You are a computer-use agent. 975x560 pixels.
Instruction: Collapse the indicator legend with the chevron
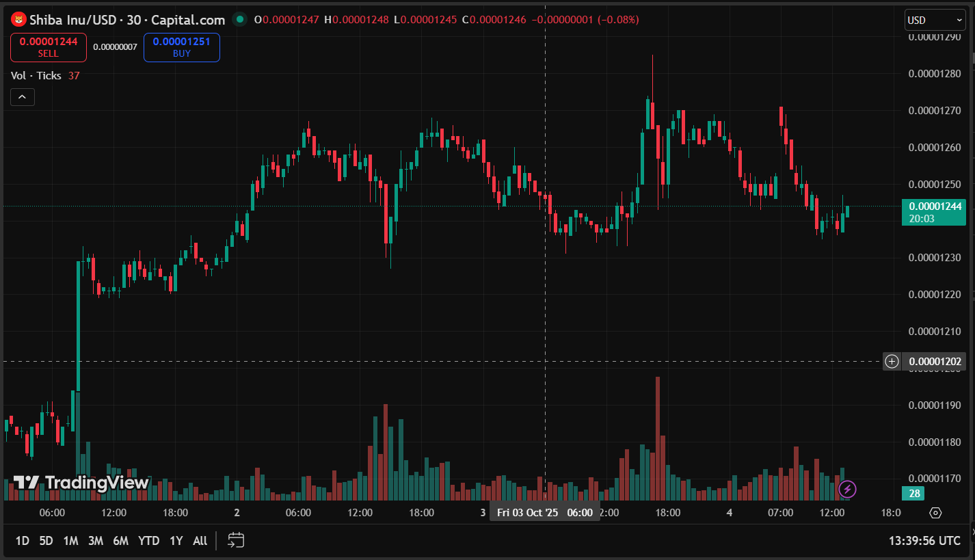tap(23, 97)
